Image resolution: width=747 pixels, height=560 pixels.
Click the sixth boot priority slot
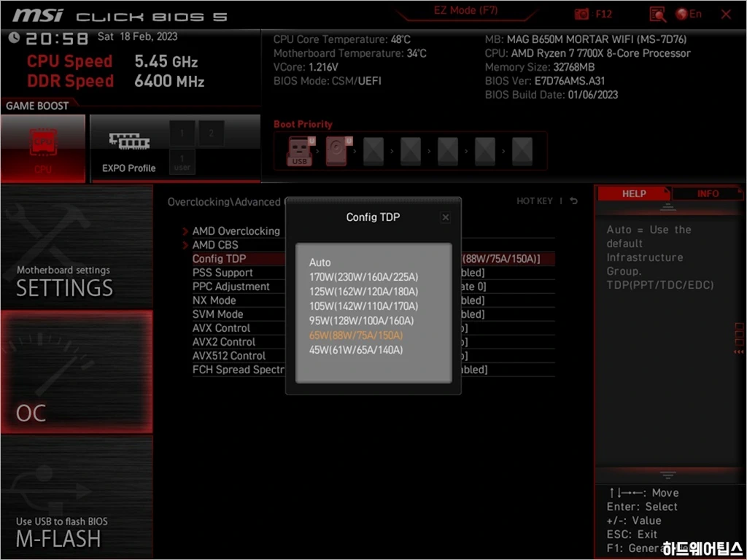[485, 151]
